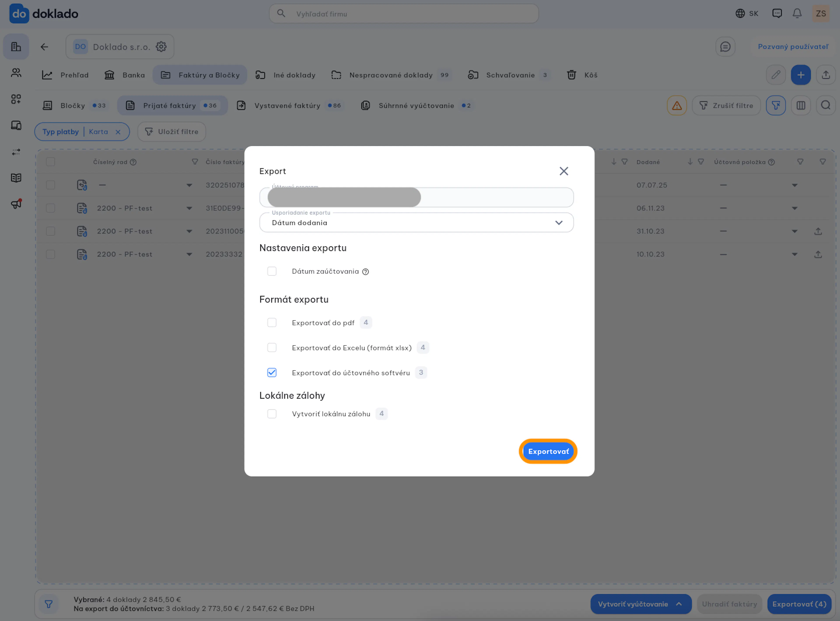Image resolution: width=840 pixels, height=621 pixels.
Task: Select checkbox for row 31E0DE99
Action: click(50, 208)
